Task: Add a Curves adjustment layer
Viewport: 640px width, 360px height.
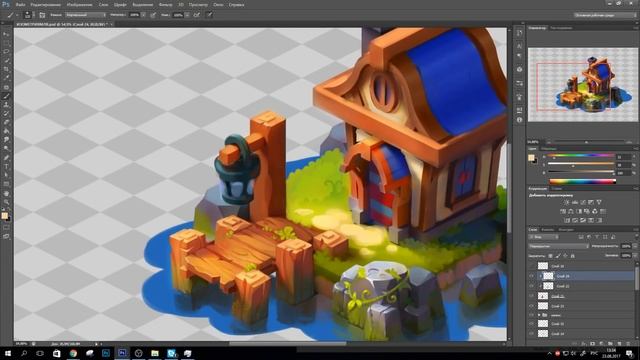Action: 583,202
